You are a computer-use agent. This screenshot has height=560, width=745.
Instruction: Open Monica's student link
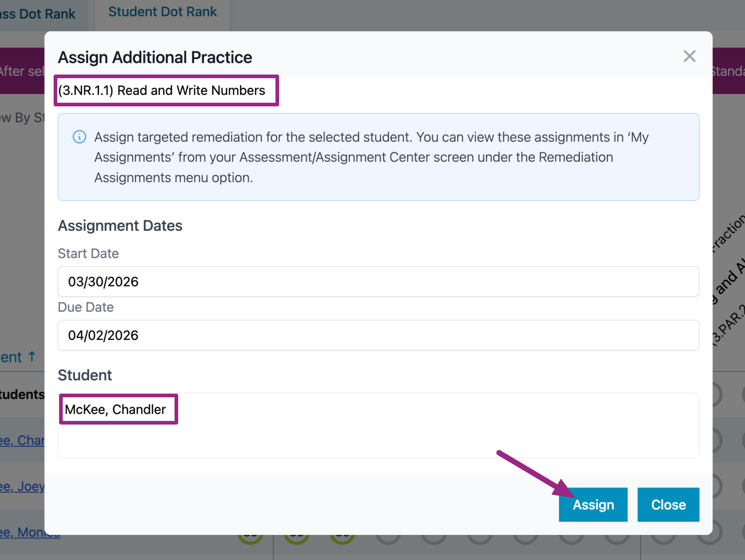pos(27,533)
